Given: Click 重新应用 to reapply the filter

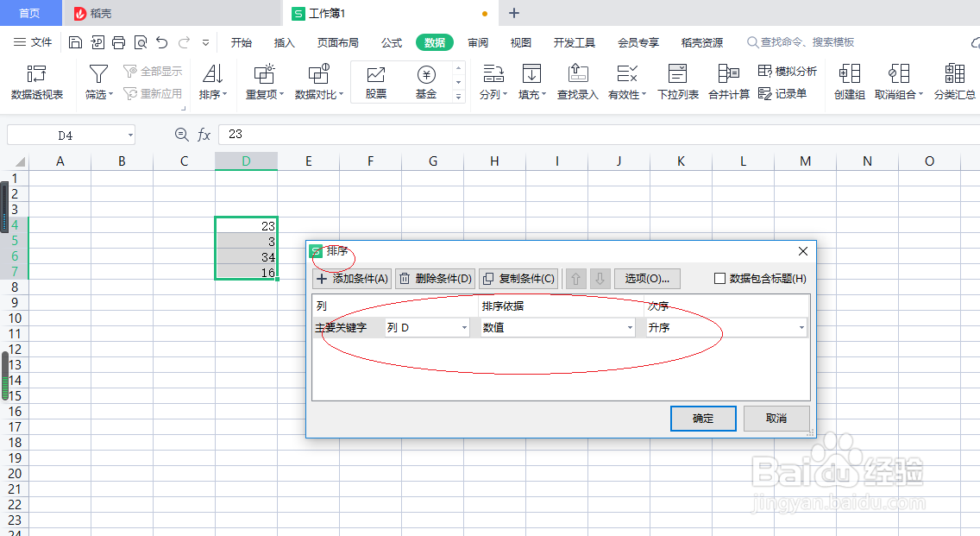Looking at the screenshot, I should click(154, 93).
